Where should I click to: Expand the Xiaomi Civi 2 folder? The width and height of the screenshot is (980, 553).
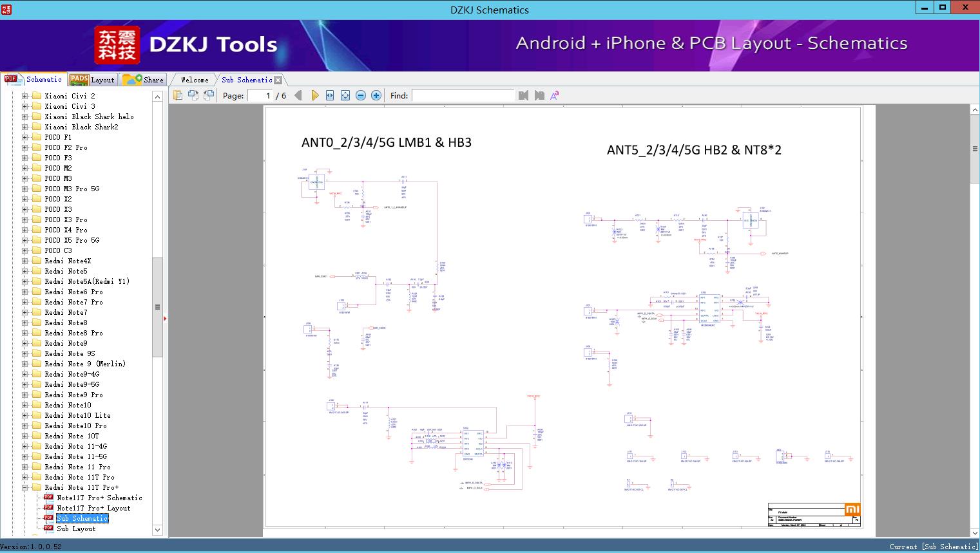click(24, 96)
